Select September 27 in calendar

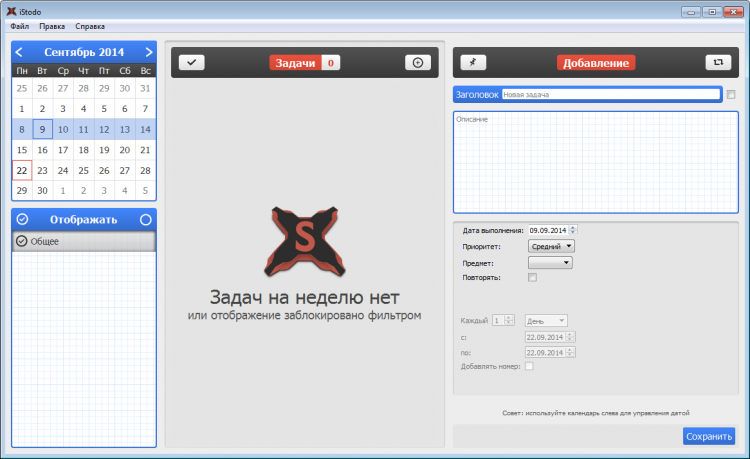pyautogui.click(x=125, y=170)
